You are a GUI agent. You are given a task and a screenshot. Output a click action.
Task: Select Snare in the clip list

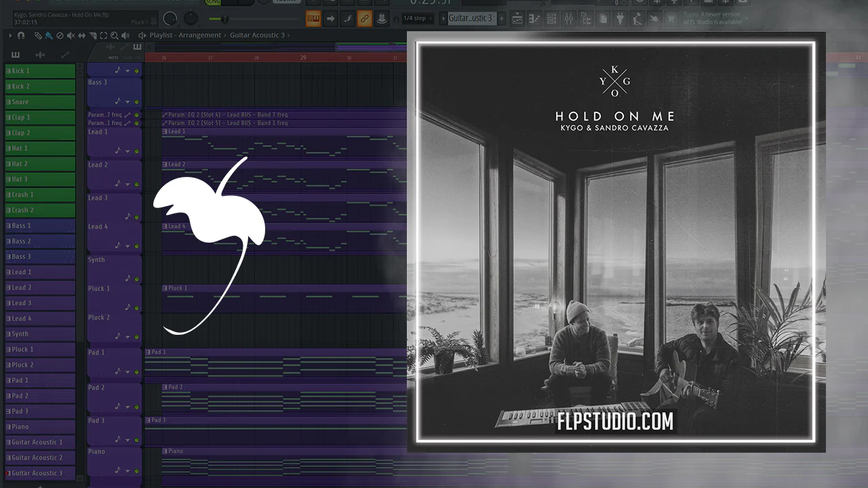pos(40,102)
